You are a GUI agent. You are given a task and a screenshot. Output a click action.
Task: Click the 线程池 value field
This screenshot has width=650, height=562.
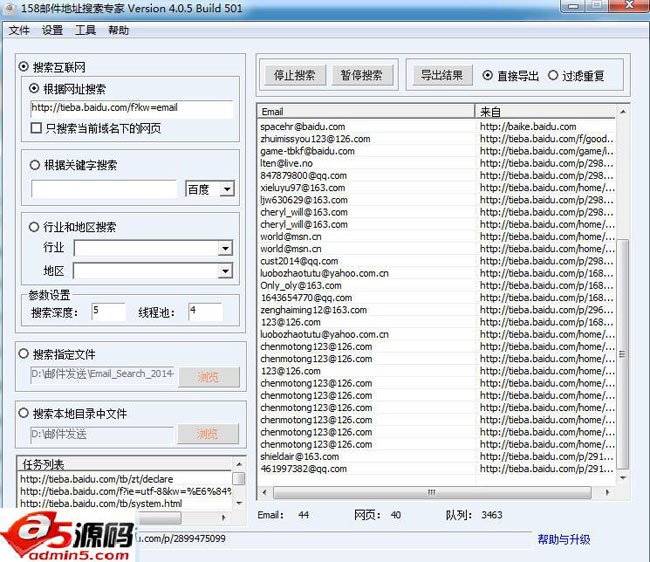click(205, 311)
